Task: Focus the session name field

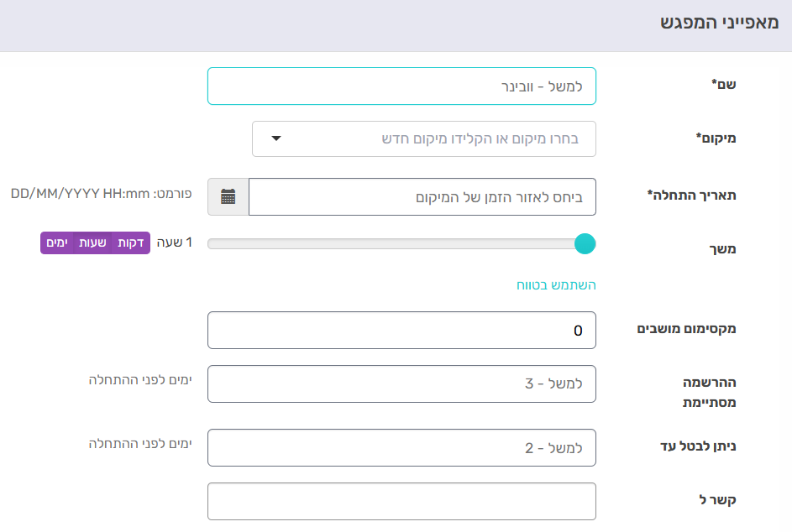Action: point(401,86)
